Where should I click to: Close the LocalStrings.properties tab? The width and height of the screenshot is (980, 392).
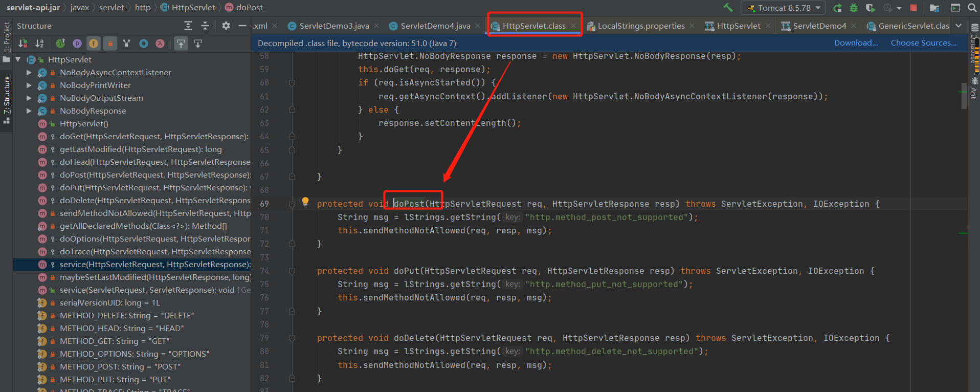pos(692,26)
